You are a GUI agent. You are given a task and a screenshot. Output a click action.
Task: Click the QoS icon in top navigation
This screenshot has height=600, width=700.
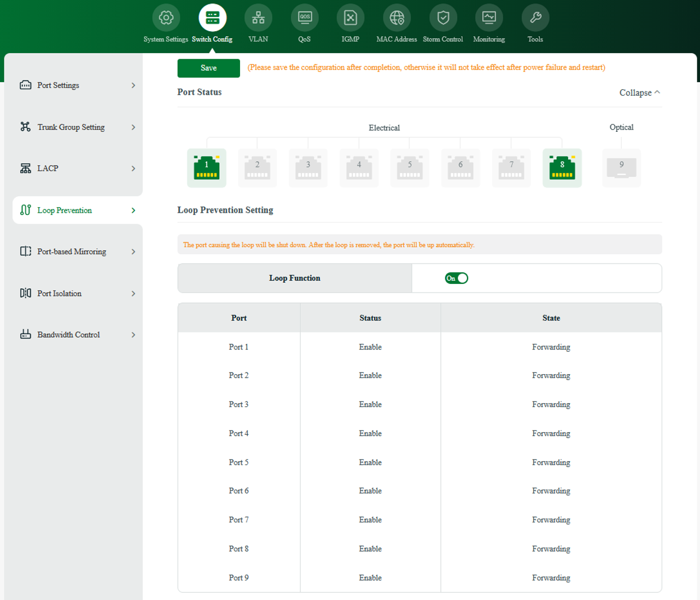304,17
